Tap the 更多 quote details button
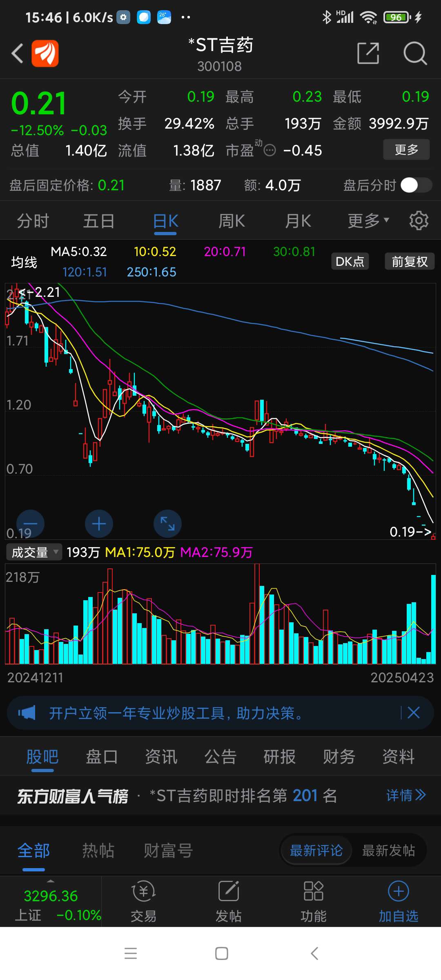This screenshot has height=980, width=441. 406,149
